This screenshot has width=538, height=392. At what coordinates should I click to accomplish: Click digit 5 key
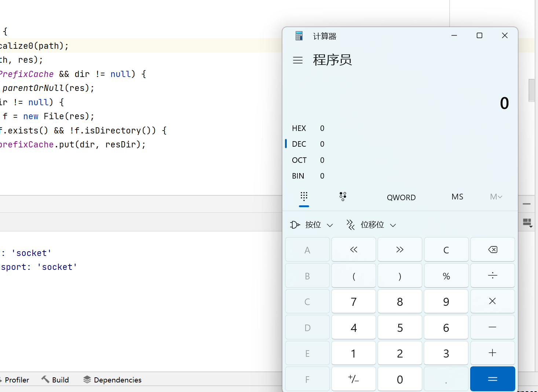coord(400,327)
